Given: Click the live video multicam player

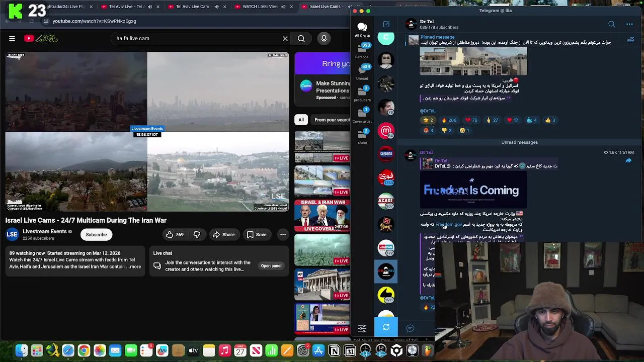Looking at the screenshot, I should tap(147, 132).
